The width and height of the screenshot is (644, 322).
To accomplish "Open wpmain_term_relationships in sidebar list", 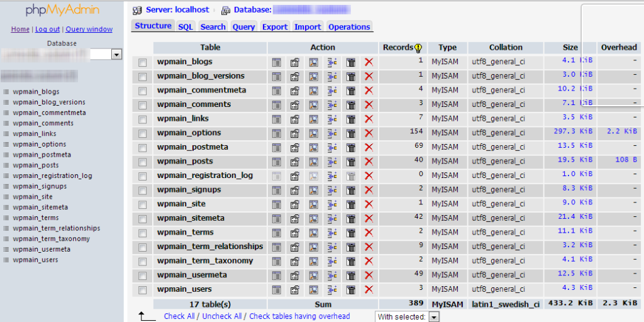I will point(56,228).
